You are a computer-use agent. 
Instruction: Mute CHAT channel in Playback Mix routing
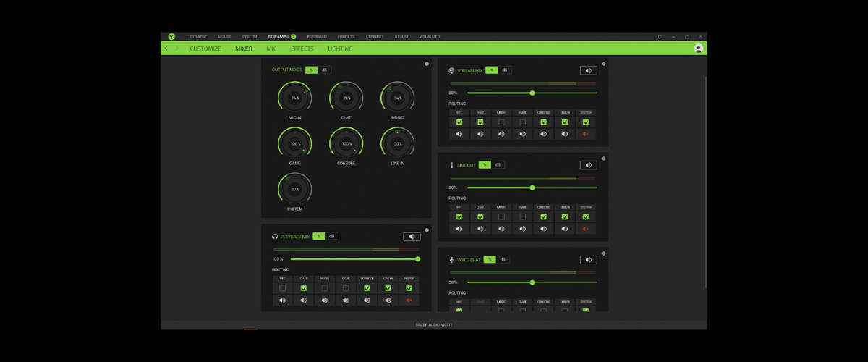(303, 300)
